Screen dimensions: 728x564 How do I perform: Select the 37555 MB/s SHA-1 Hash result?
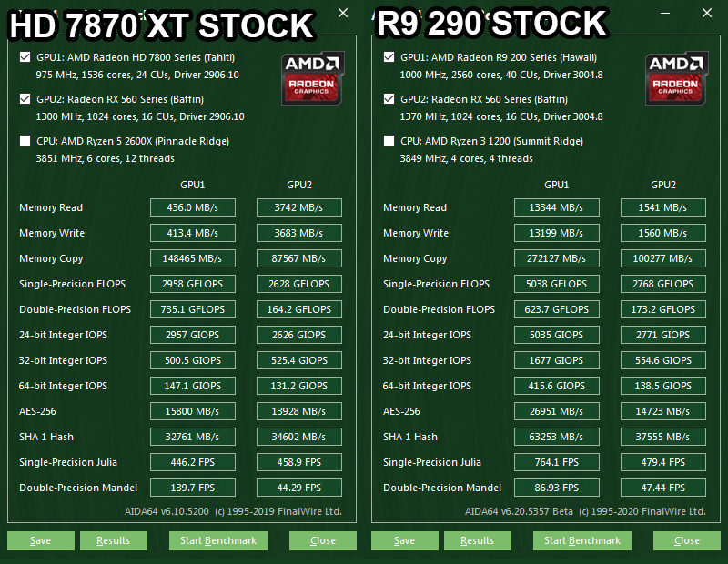point(663,437)
